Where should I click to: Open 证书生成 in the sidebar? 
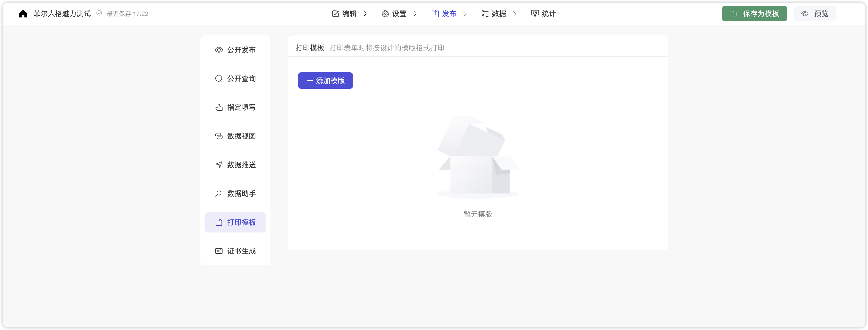pyautogui.click(x=235, y=251)
